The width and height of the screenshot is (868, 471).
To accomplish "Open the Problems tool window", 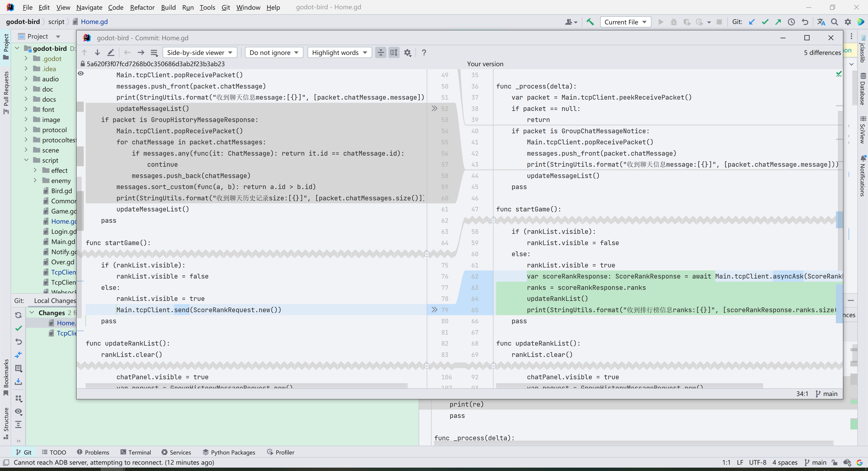I will click(93, 452).
